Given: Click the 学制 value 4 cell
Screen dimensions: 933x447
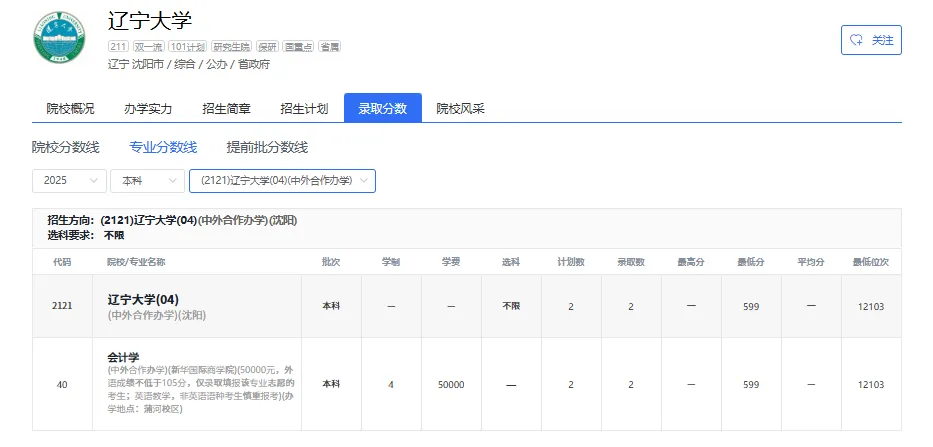Looking at the screenshot, I should 391,385.
